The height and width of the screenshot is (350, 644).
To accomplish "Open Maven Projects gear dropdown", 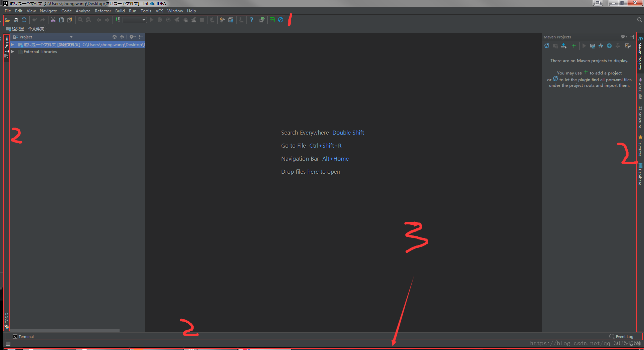I will coord(624,37).
